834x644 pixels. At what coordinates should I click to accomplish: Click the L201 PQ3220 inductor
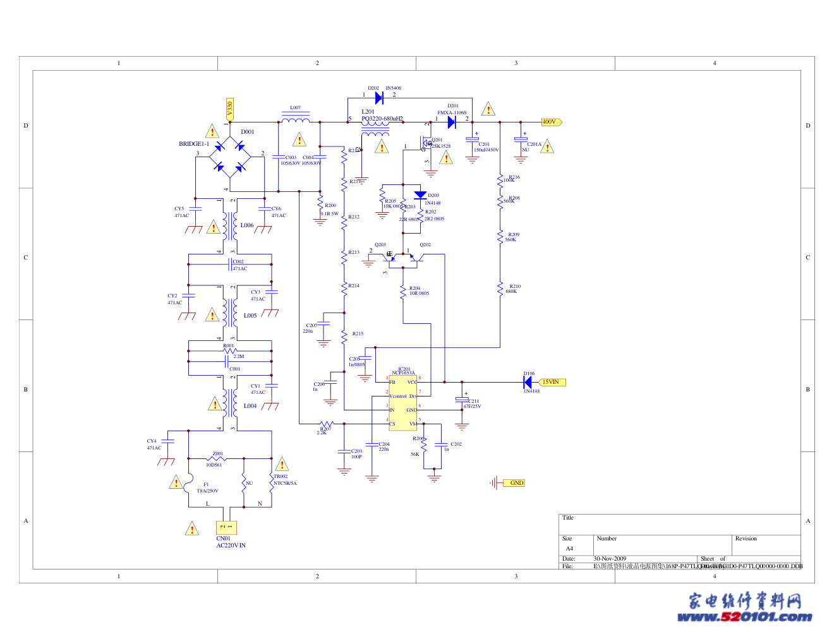(x=375, y=129)
